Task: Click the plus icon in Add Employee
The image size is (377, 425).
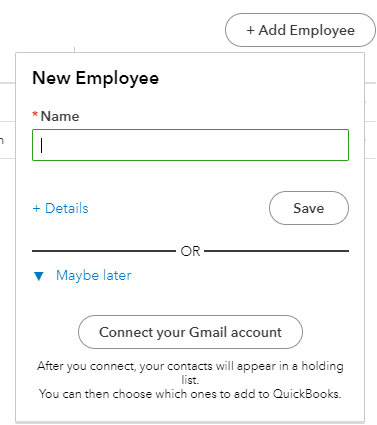Action: coord(250,30)
